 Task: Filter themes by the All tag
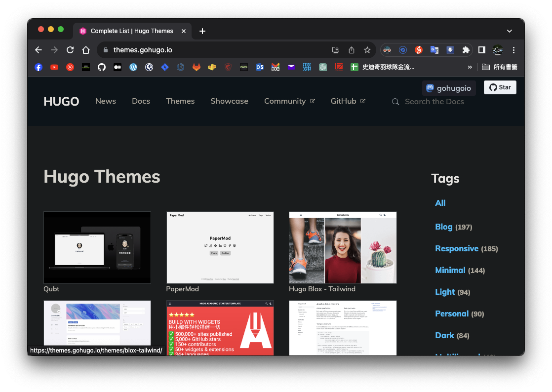[x=440, y=203]
